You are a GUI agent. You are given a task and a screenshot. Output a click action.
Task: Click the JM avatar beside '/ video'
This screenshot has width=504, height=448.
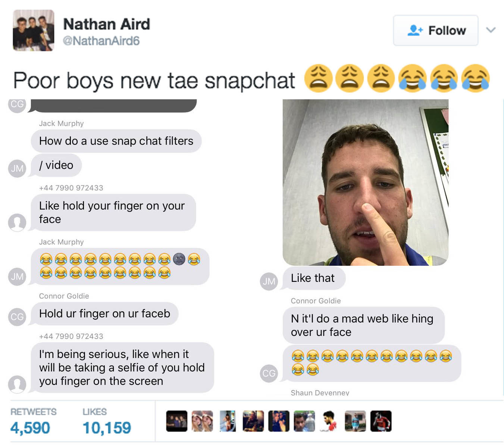[x=17, y=168]
